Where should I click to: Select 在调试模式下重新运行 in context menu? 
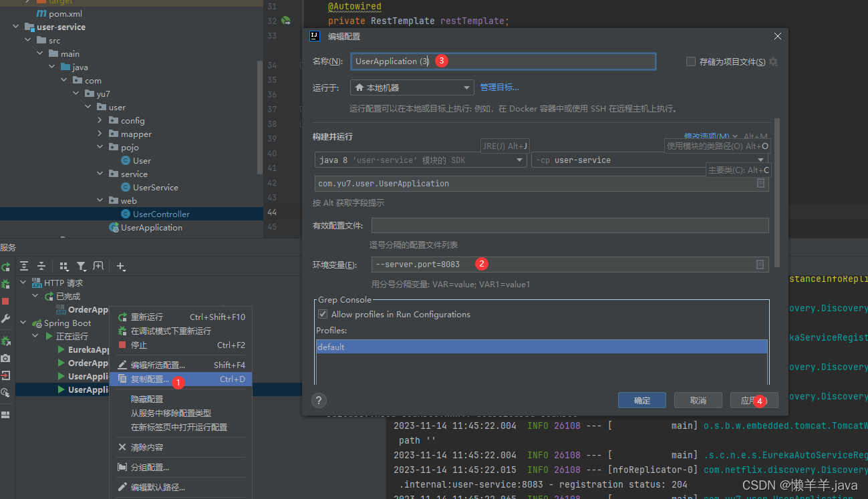click(181, 331)
